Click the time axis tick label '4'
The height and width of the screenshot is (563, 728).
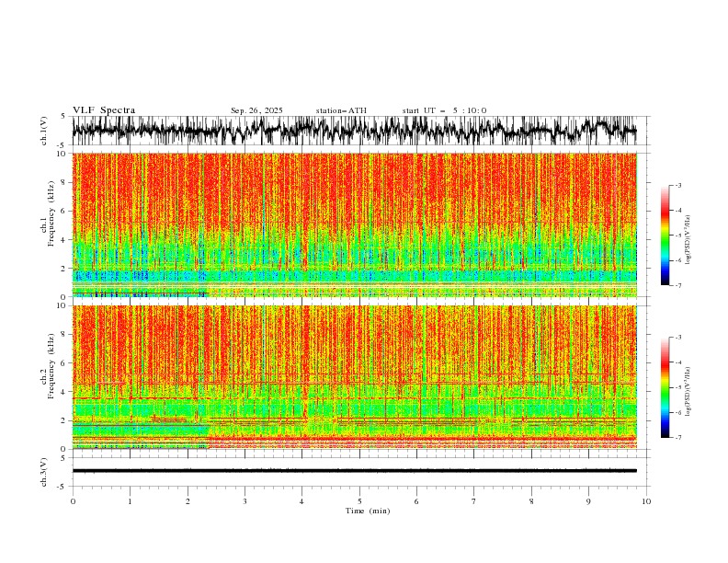click(302, 501)
